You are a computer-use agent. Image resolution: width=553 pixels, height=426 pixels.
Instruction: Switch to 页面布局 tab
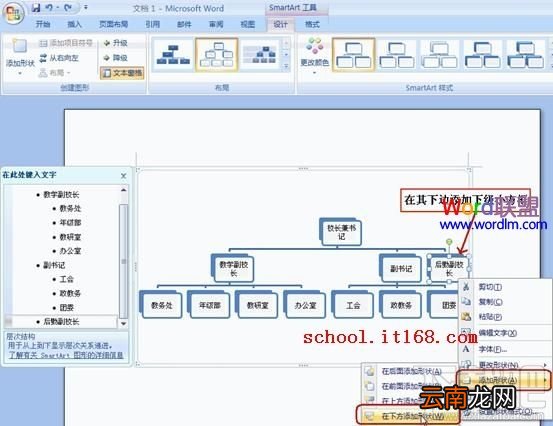[114, 24]
